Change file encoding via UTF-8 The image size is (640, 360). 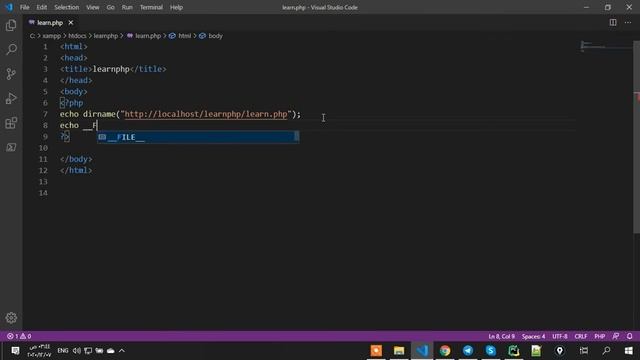(560, 336)
